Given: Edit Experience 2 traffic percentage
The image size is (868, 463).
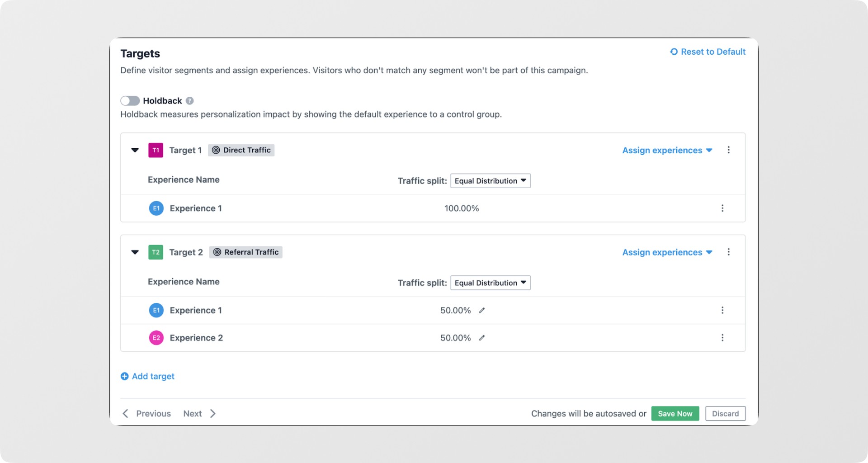Looking at the screenshot, I should 482,338.
